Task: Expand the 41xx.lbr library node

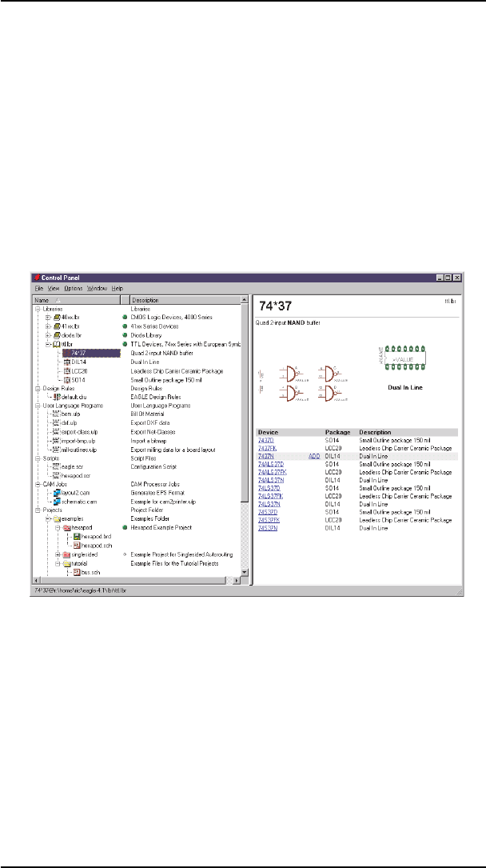Action: tap(48, 326)
